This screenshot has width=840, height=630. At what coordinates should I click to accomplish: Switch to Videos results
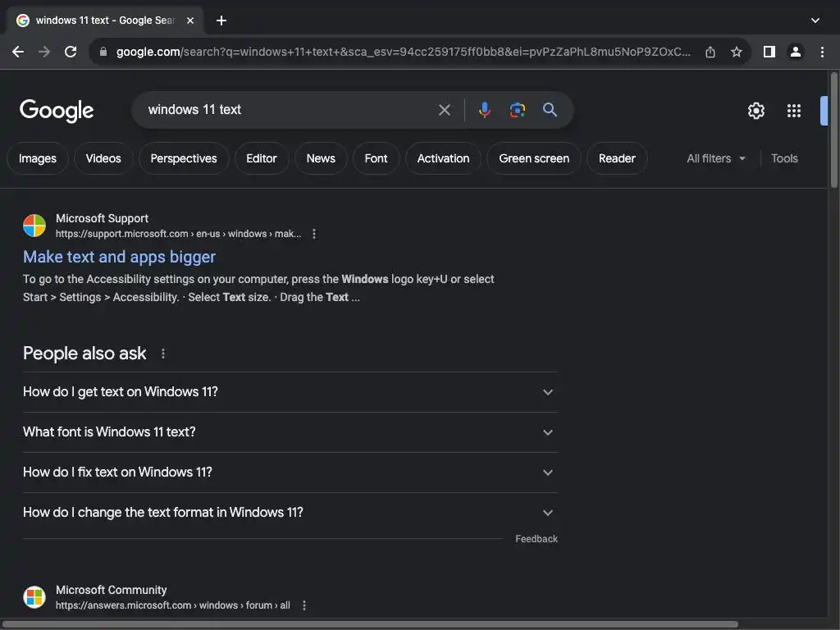[103, 158]
